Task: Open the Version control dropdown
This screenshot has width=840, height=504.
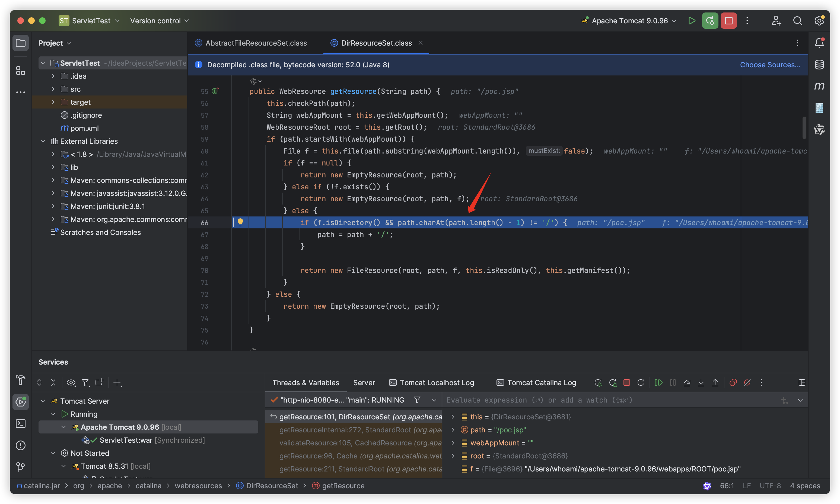Action: 159,21
